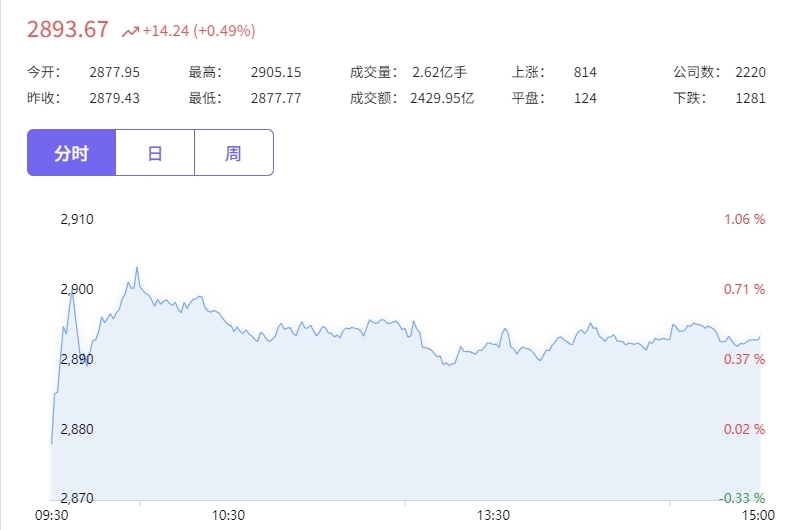Click the current index value 2893.67
Screen dimensions: 802x530
coord(68,30)
